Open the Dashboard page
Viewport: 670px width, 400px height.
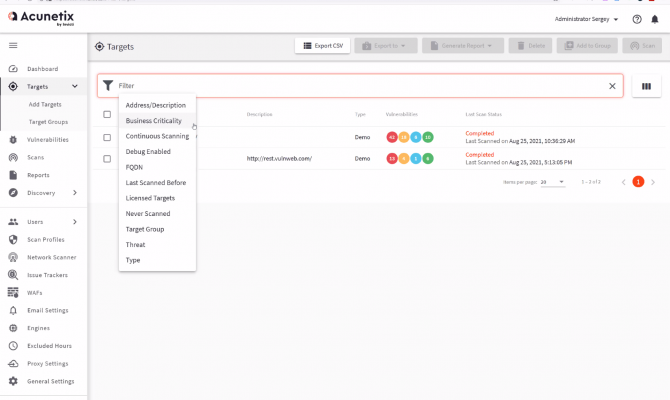[x=42, y=69]
